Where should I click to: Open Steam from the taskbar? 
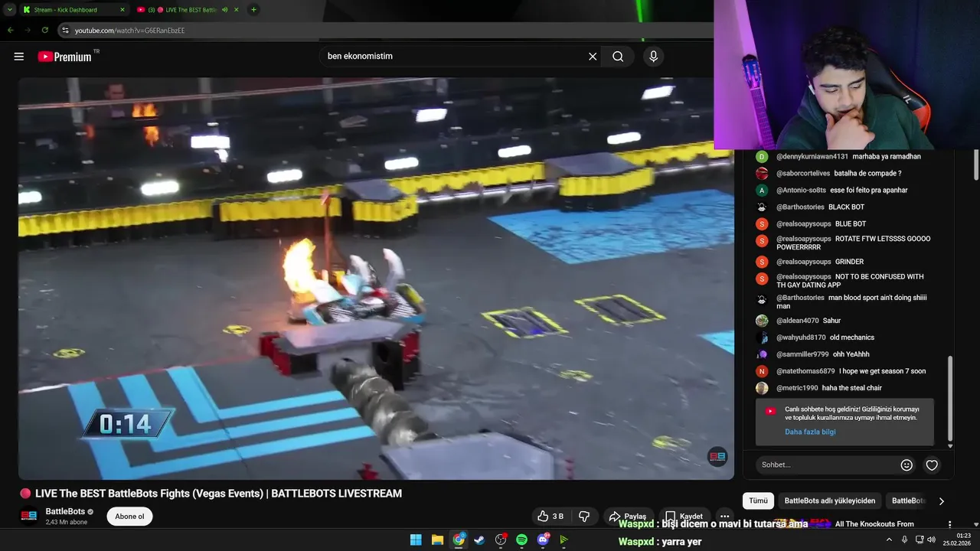coord(479,540)
